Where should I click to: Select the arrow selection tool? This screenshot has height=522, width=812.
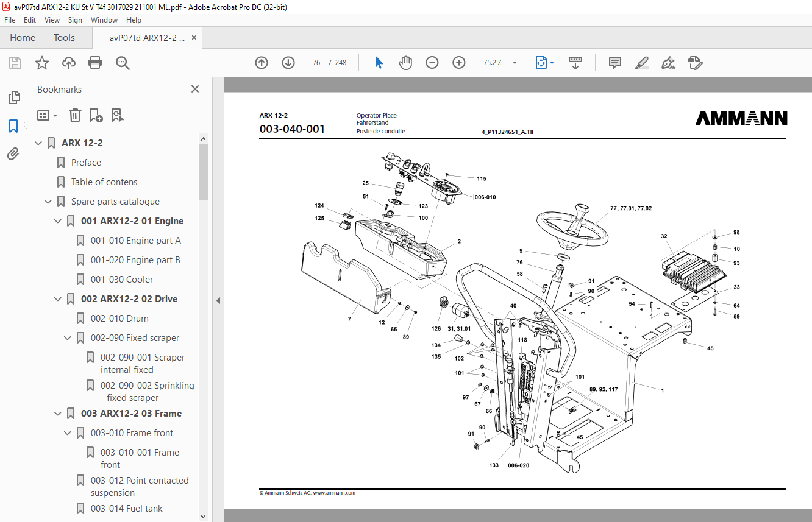[379, 63]
